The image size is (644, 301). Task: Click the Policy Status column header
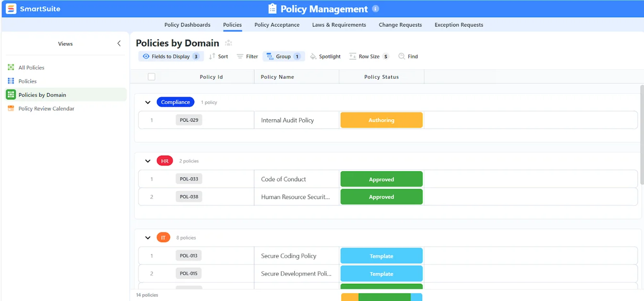tap(382, 77)
